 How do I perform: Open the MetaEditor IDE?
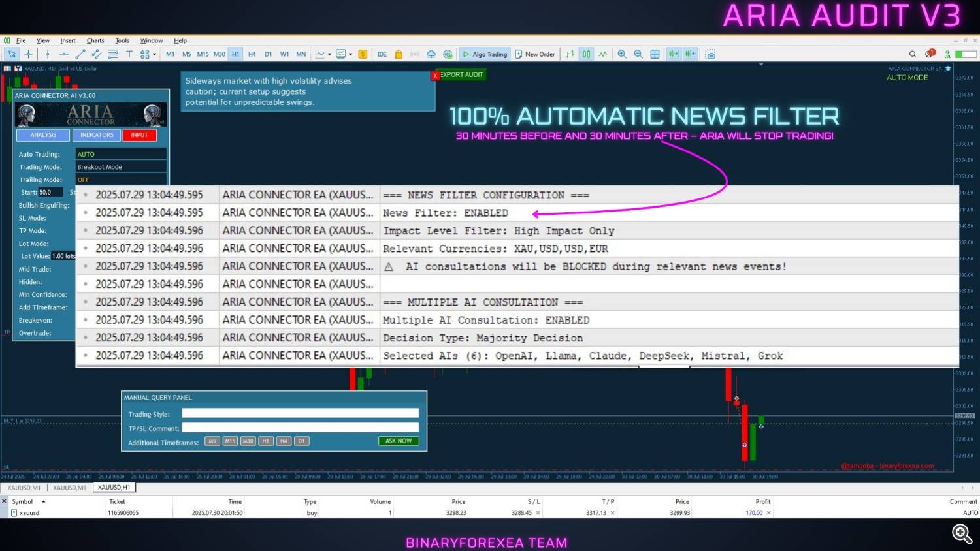[382, 54]
